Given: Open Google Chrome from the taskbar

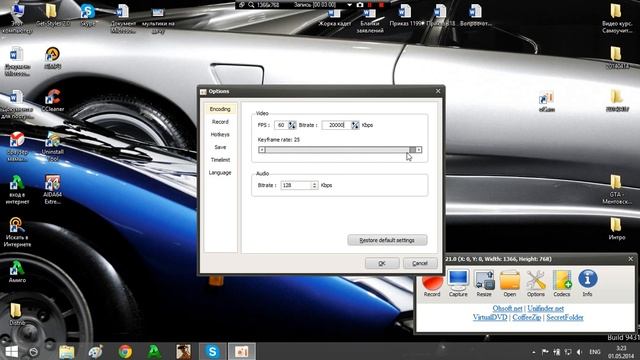Looking at the screenshot, I should [125, 351].
